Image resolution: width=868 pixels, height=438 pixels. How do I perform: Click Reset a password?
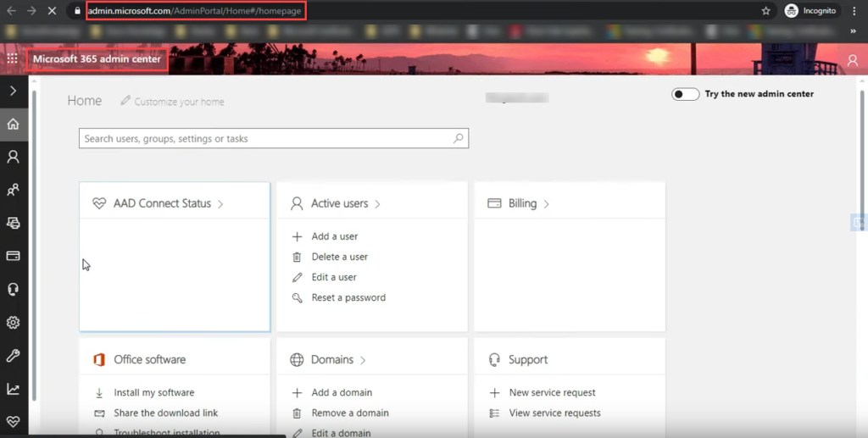348,297
